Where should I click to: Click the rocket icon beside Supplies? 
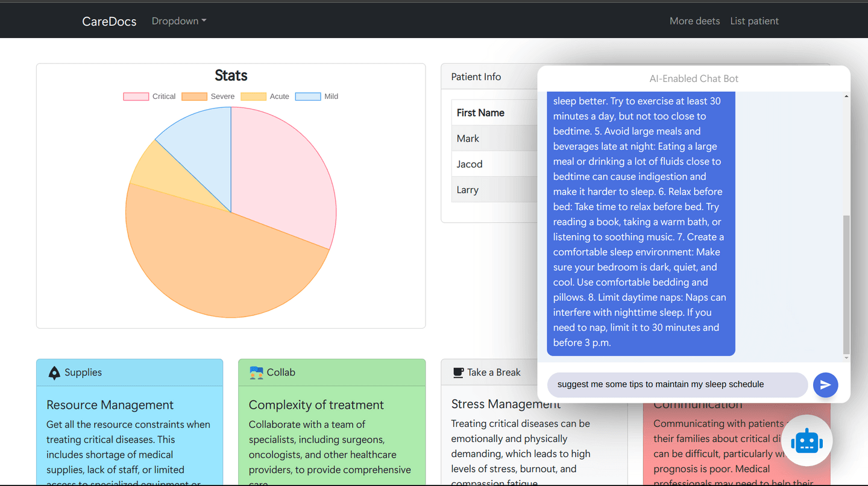(54, 373)
